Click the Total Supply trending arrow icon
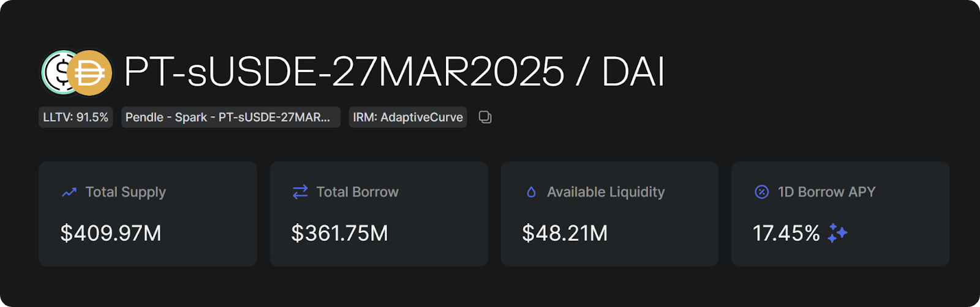This screenshot has height=307, width=980. [x=69, y=192]
